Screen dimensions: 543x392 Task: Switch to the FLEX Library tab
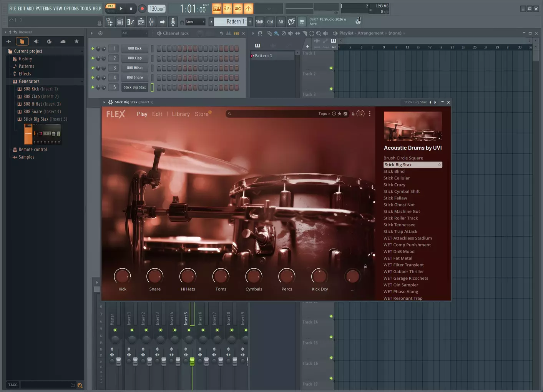click(x=181, y=114)
